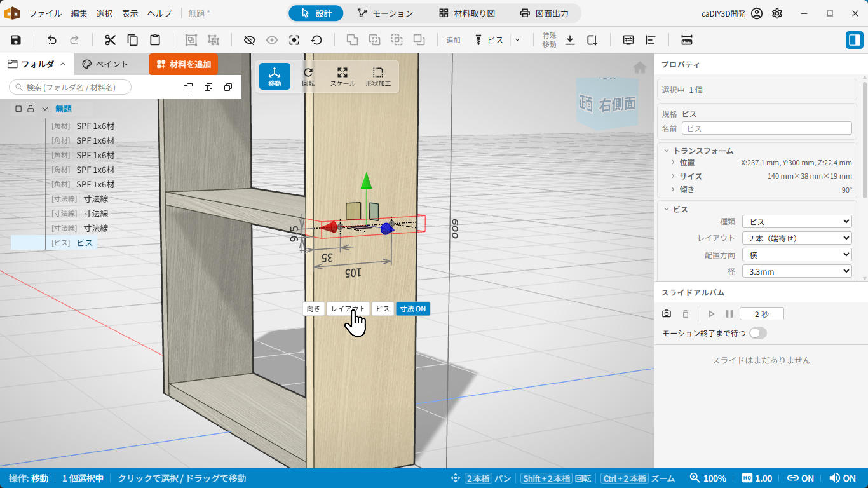This screenshot has height=488, width=868.
Task: Select the Rotate (回転) tool
Action: tap(308, 76)
